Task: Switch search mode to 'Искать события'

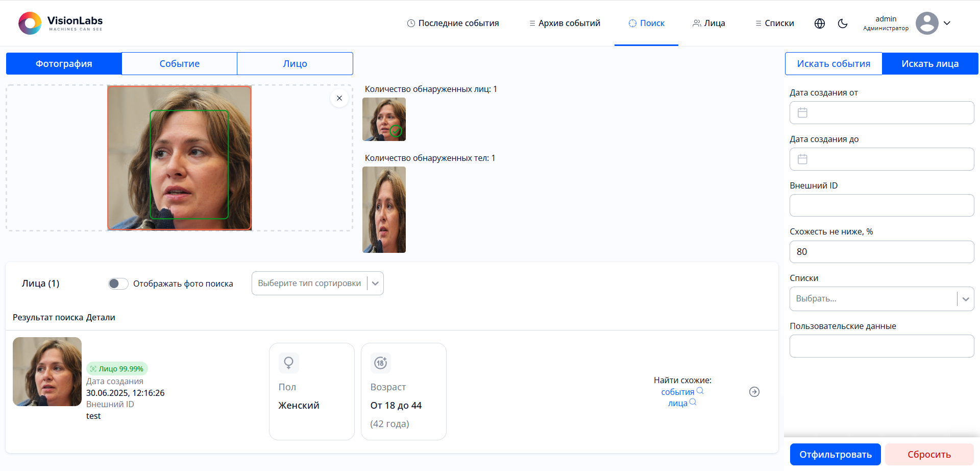Action: click(833, 64)
